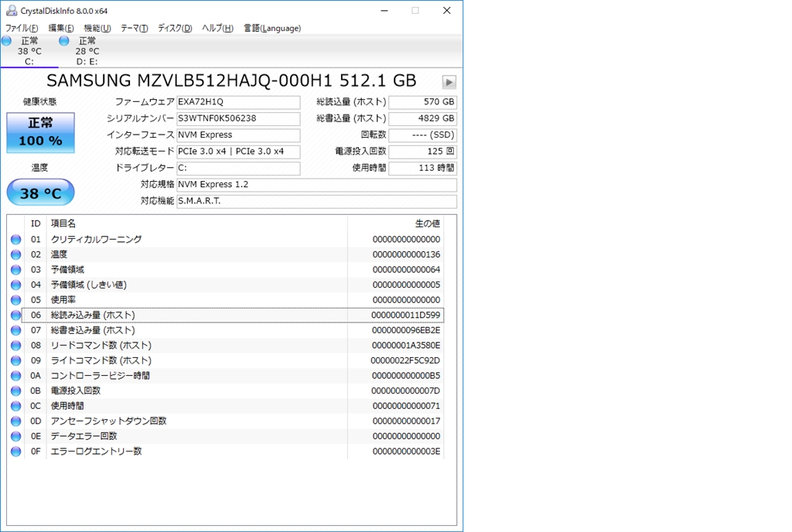Click the standard field NVM Express 1.2

316,185
